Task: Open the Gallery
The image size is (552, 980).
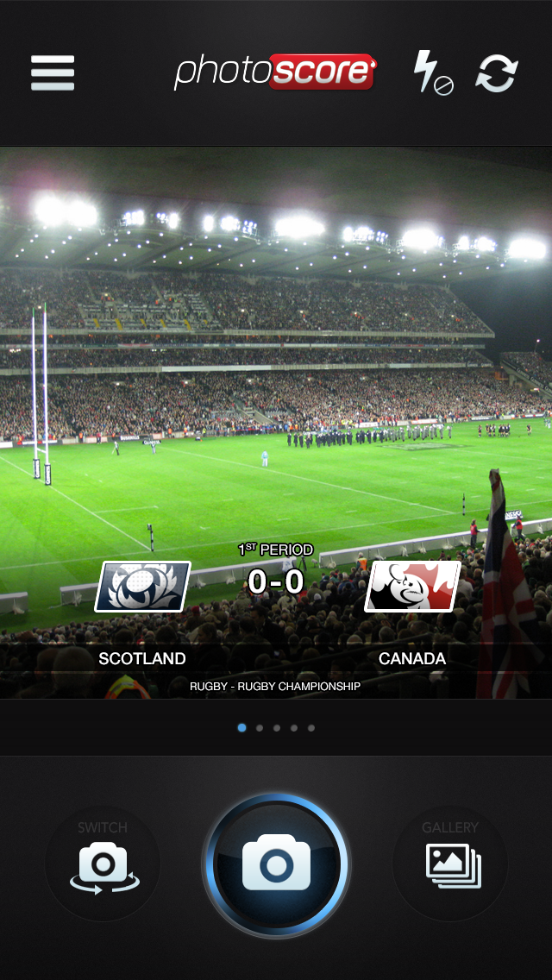Action: (450, 864)
